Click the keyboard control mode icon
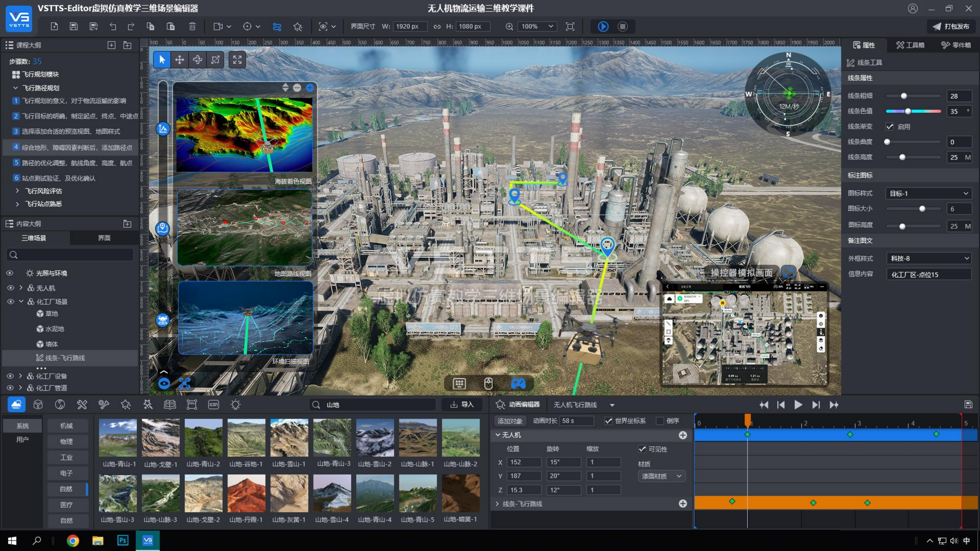Image resolution: width=980 pixels, height=551 pixels. pyautogui.click(x=459, y=383)
